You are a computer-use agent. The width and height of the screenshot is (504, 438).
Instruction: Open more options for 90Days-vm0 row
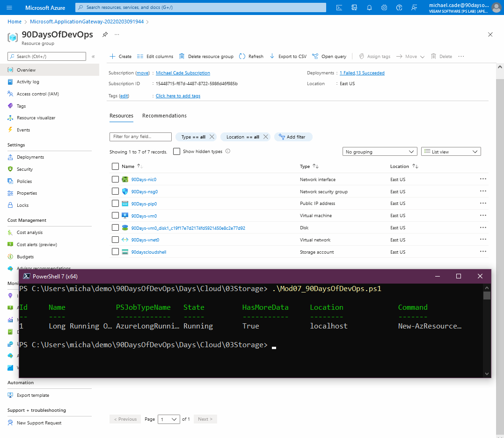point(483,216)
